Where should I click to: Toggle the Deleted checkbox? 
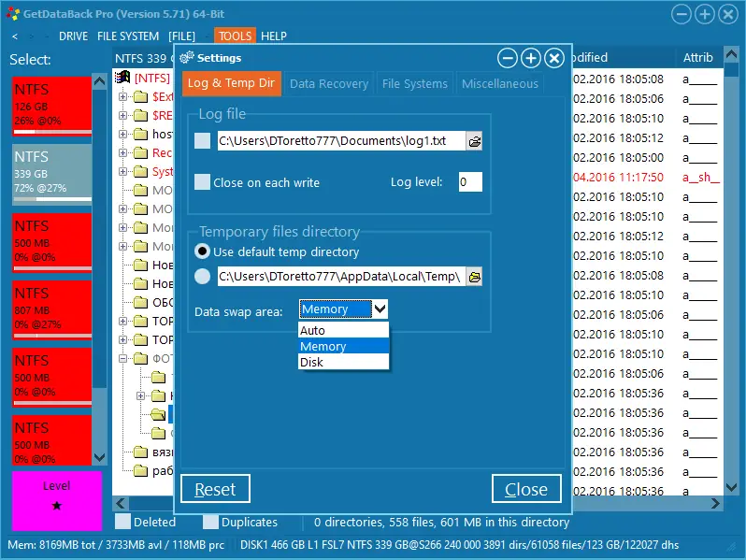point(122,522)
